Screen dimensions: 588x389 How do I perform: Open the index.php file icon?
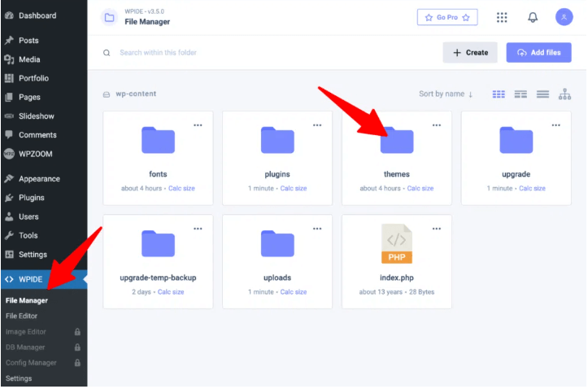397,244
